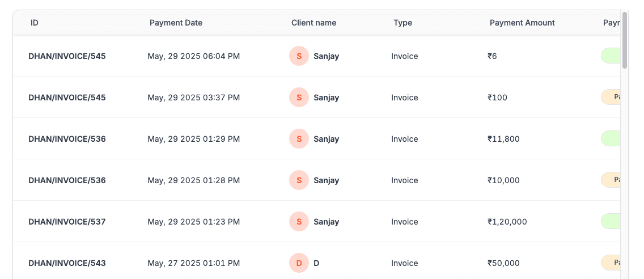Screen dimensions: 644x279
Task: Click the "D" client avatar circle
Action: pos(299,263)
